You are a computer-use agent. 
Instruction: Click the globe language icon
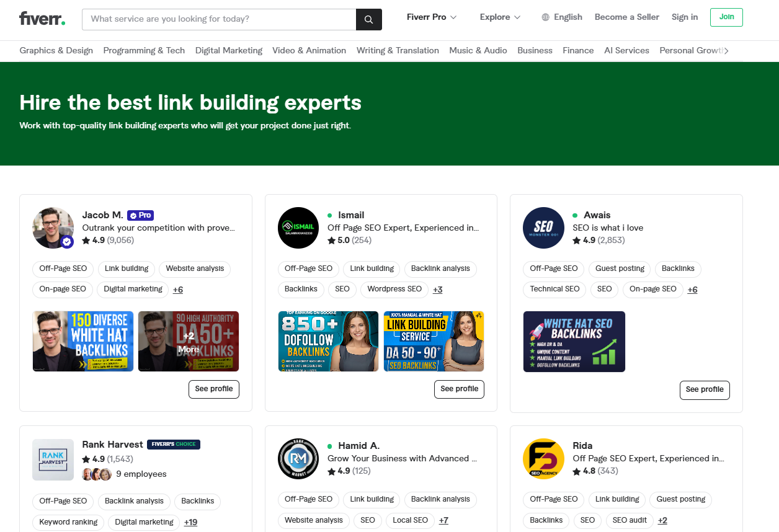tap(546, 17)
